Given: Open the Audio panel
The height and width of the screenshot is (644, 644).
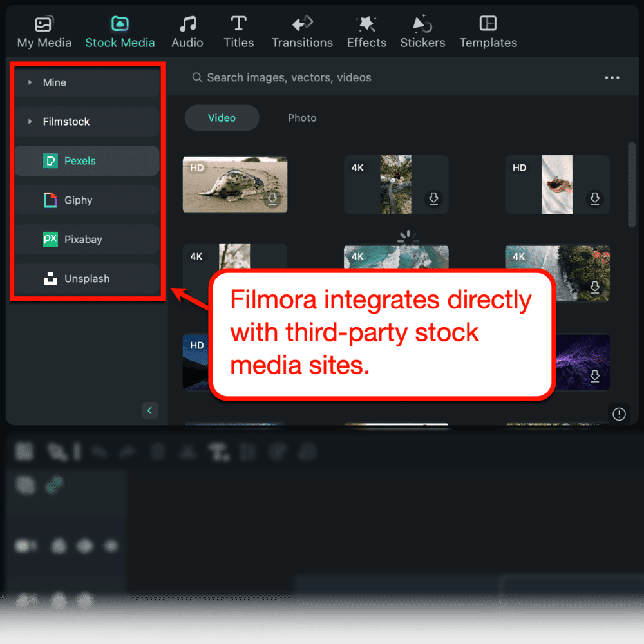Looking at the screenshot, I should 187,29.
